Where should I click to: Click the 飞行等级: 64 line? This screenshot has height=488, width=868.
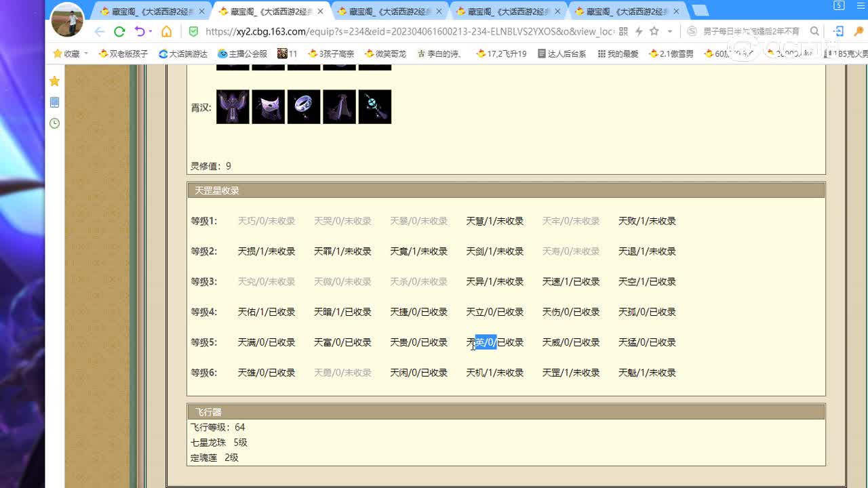218,428
